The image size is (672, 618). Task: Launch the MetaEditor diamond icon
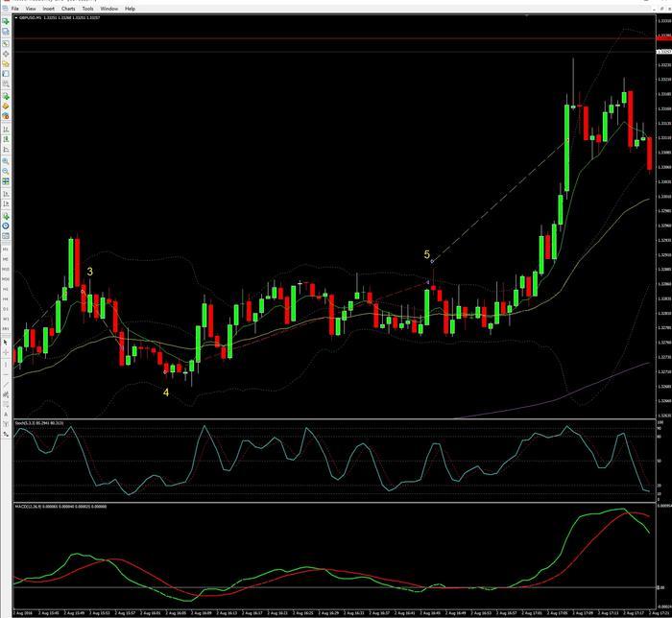[x=6, y=106]
